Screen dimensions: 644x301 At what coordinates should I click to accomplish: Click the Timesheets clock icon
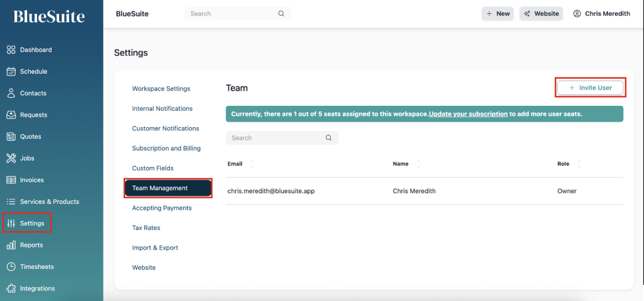(x=11, y=267)
